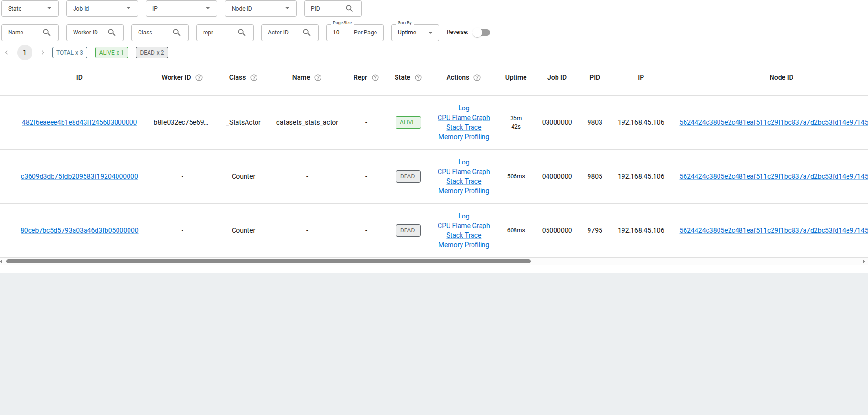
Task: Click the help icon next to Worker ID
Action: (199, 78)
